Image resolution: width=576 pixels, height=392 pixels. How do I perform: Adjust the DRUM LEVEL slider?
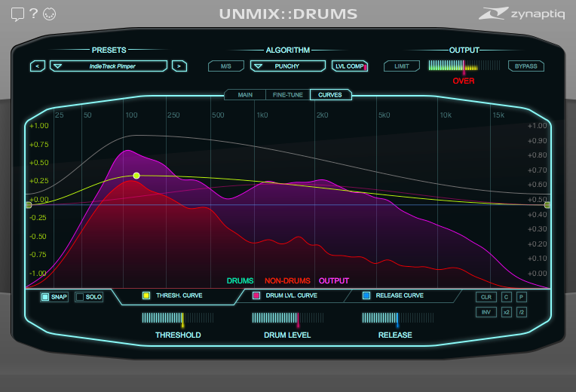pos(288,318)
